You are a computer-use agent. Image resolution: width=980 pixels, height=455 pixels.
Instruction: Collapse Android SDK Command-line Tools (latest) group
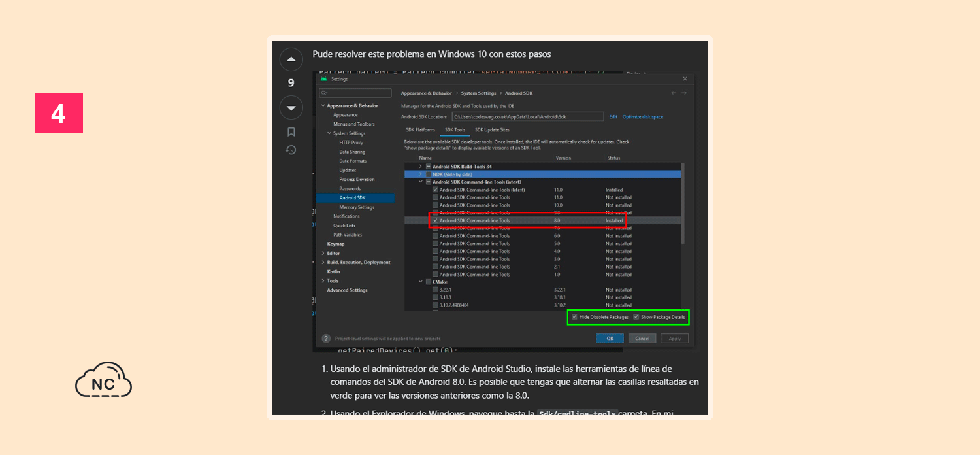[x=421, y=182]
